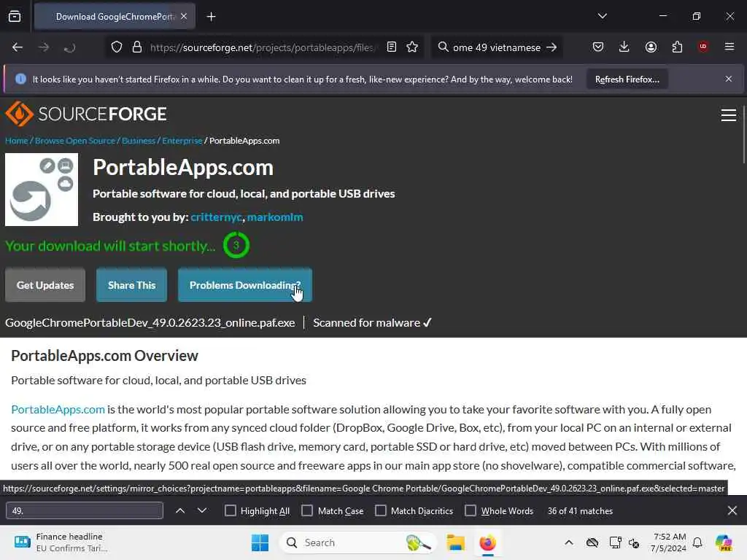Screen dimensions: 747x560
Task: Expand the list all tabs chevron
Action: [602, 16]
